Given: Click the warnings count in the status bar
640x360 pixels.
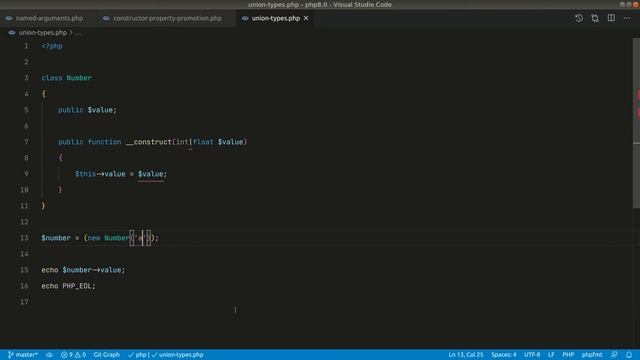Looking at the screenshot, I should [x=80, y=355].
